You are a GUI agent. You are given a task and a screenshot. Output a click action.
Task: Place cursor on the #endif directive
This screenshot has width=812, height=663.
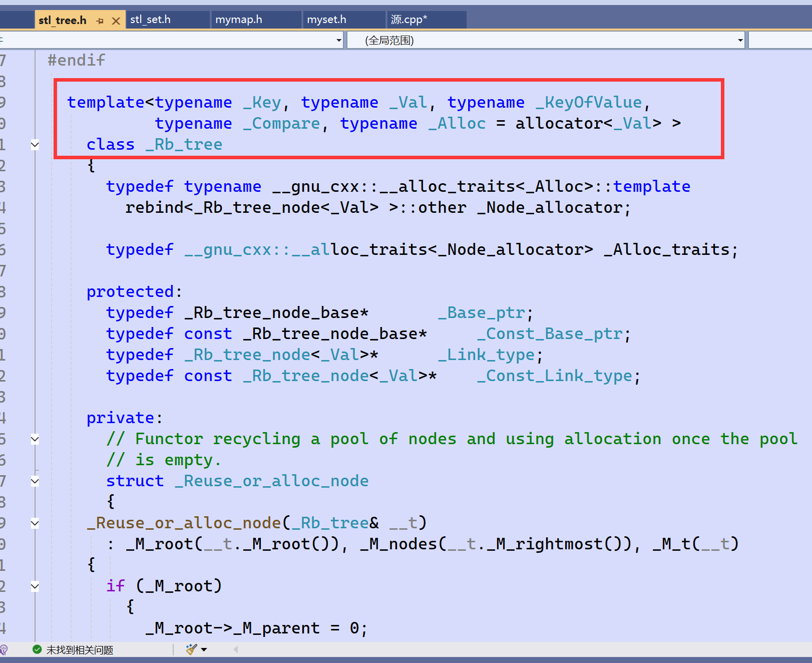77,60
